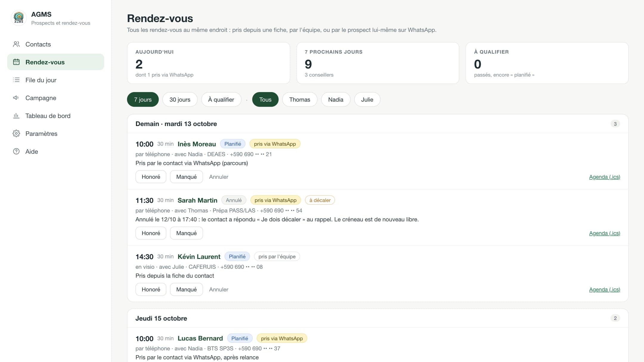
Task: Mark Inès Moreau appointment as Honoré
Action: tap(151, 177)
